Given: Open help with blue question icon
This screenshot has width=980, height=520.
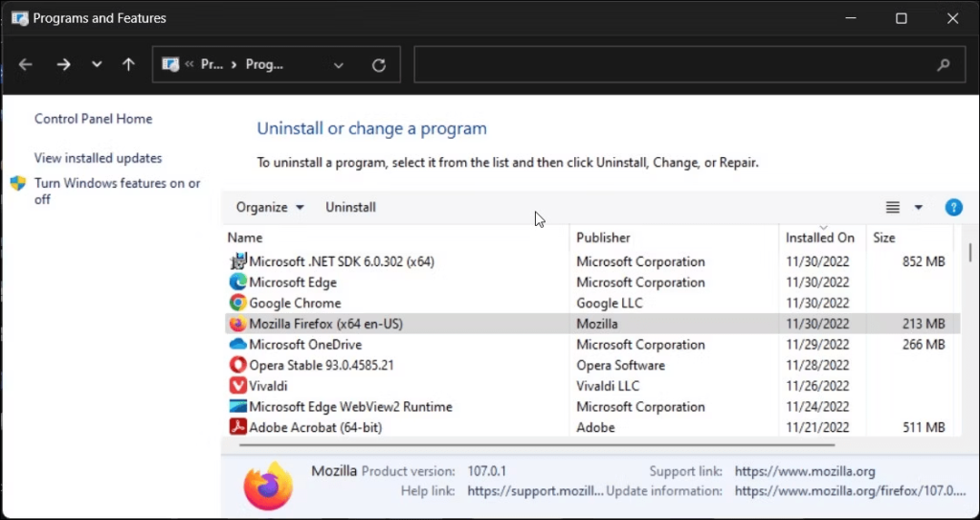Looking at the screenshot, I should 954,207.
